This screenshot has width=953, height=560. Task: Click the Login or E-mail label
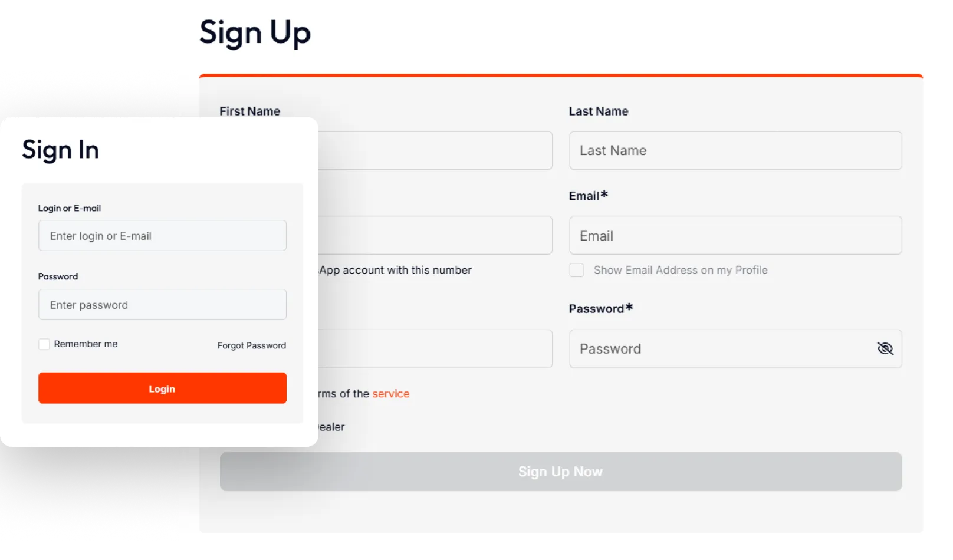coord(70,208)
